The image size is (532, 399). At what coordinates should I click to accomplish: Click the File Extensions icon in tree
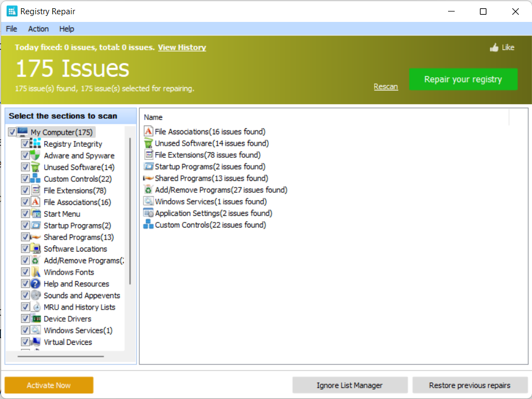tap(35, 190)
